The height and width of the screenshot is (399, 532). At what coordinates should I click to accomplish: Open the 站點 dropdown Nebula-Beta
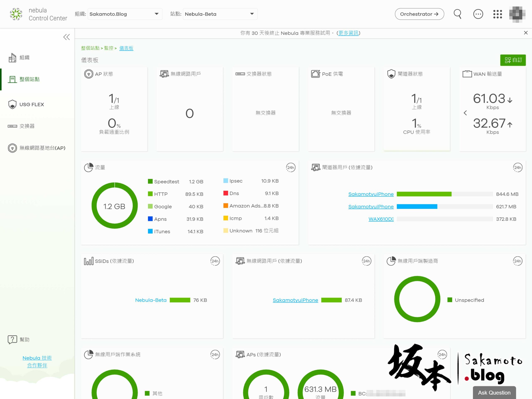coord(220,14)
